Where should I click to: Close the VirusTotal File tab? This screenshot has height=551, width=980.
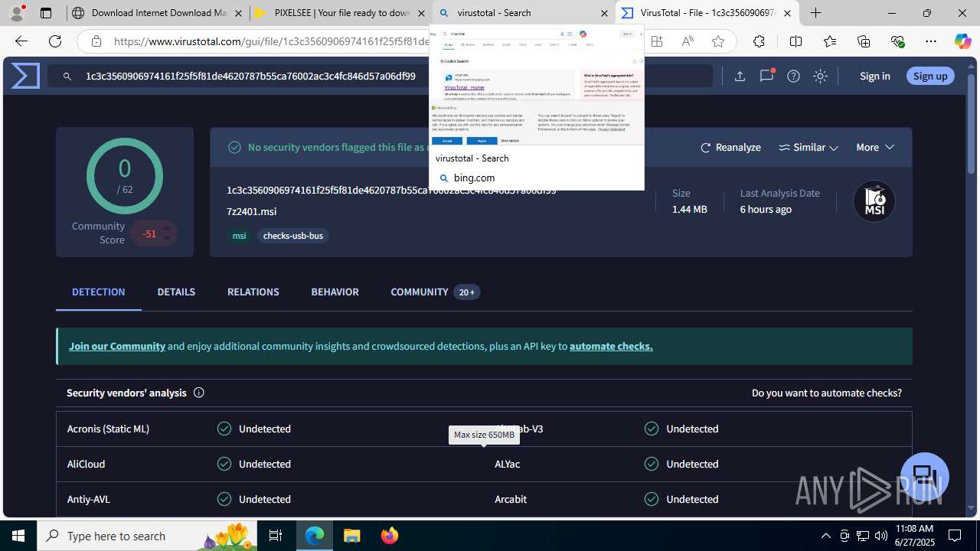787,13
